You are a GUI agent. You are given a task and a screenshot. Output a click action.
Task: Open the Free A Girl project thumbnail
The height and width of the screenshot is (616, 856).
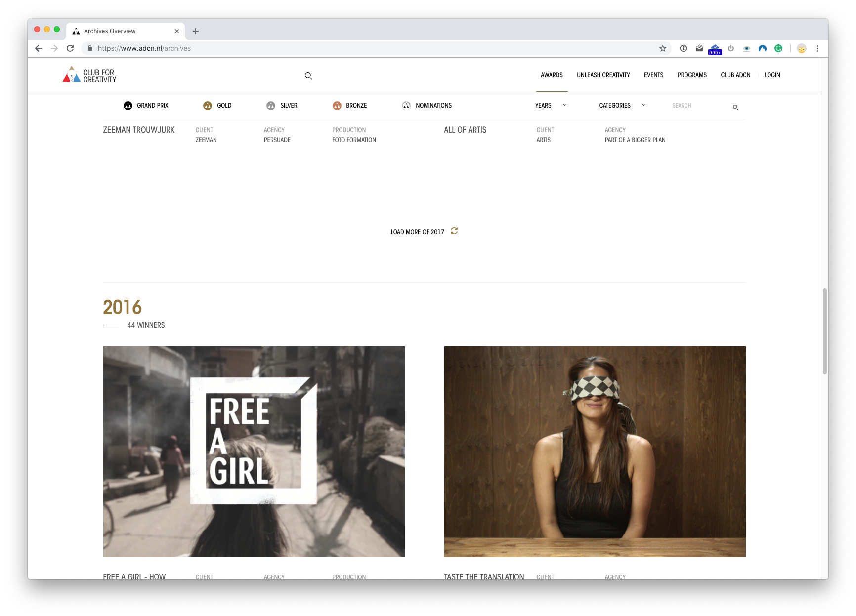254,451
